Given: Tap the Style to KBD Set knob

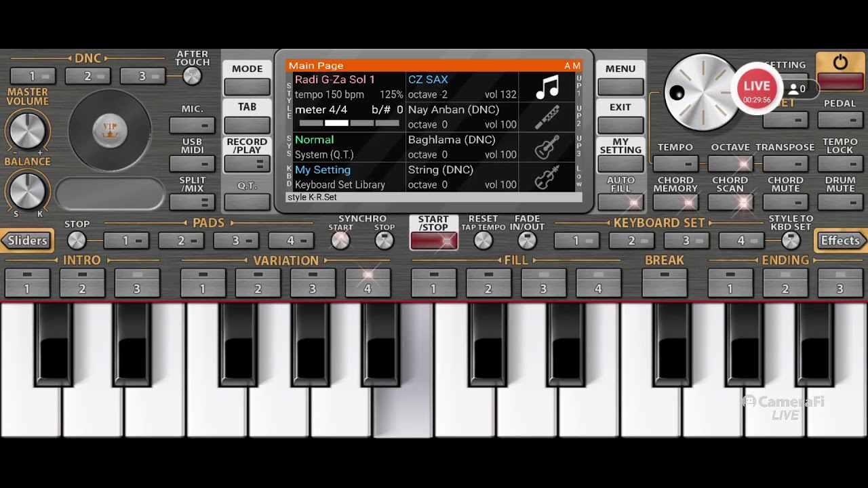Looking at the screenshot, I should coord(791,240).
